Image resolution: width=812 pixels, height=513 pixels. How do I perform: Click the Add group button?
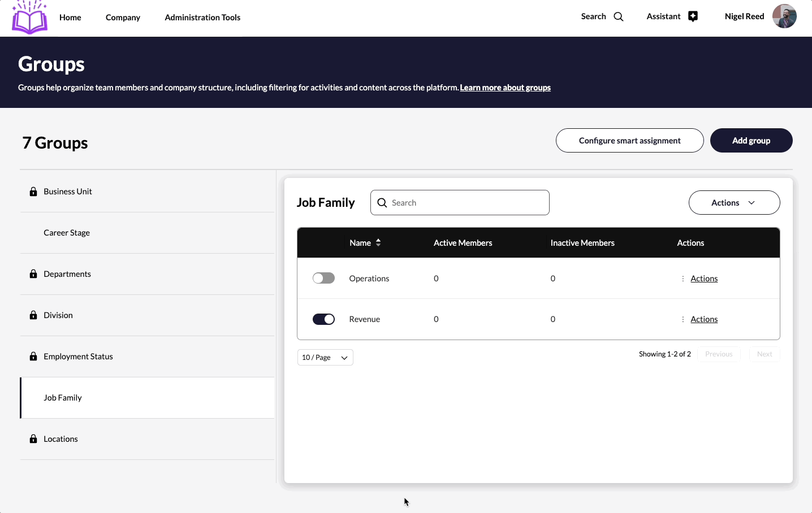751,141
